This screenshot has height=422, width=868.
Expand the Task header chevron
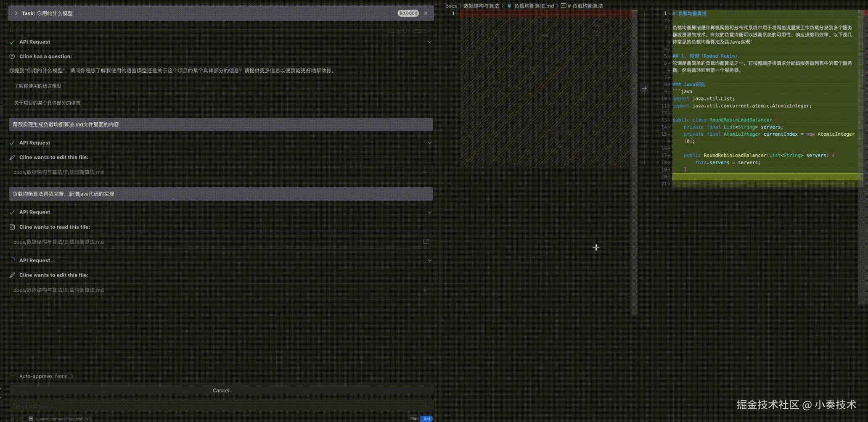(16, 13)
